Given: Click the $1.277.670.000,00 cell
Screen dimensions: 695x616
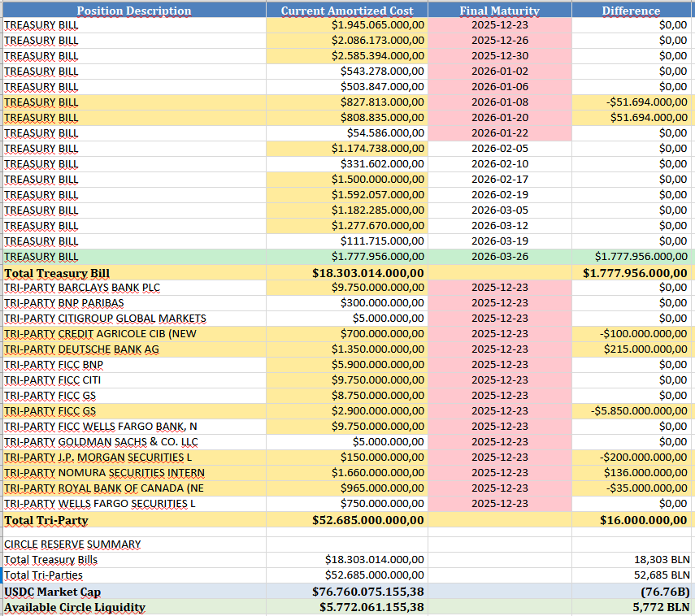Looking at the screenshot, I should (x=346, y=226).
